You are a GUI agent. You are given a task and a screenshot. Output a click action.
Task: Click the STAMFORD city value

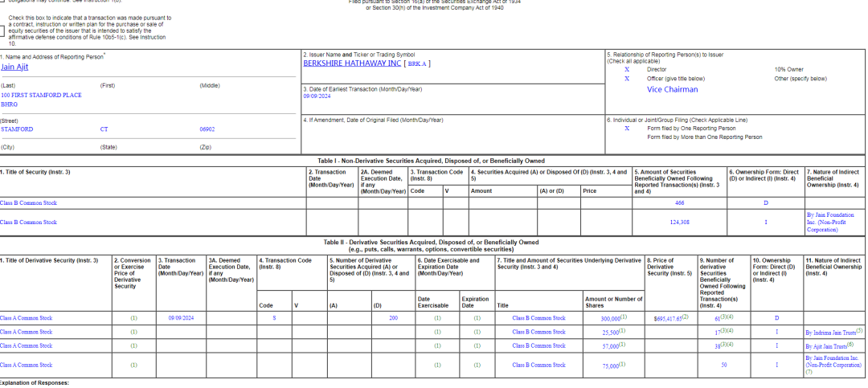pos(17,129)
